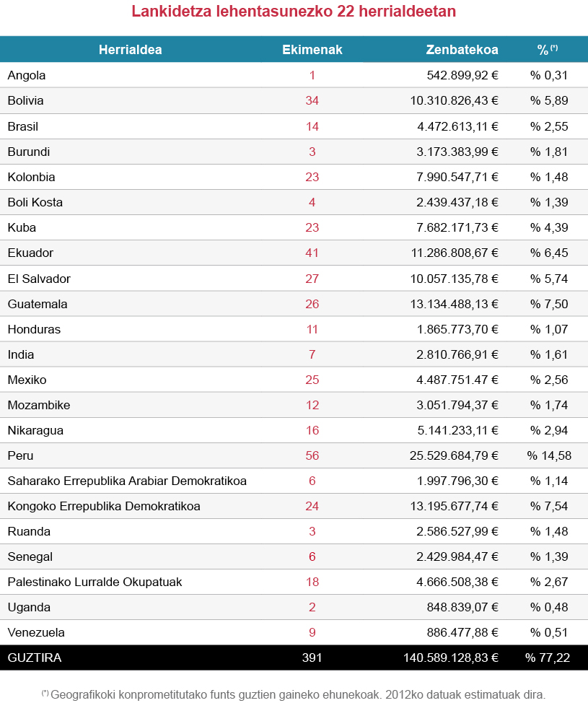Screen dimensions: 588x703
Task: Click the total percentage 77,22
Action: [548, 658]
